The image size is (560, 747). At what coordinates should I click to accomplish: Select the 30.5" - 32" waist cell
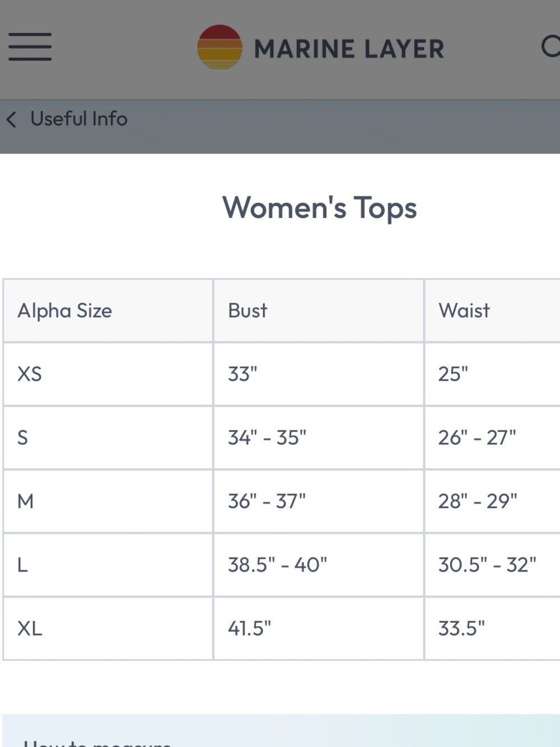pyautogui.click(x=492, y=564)
